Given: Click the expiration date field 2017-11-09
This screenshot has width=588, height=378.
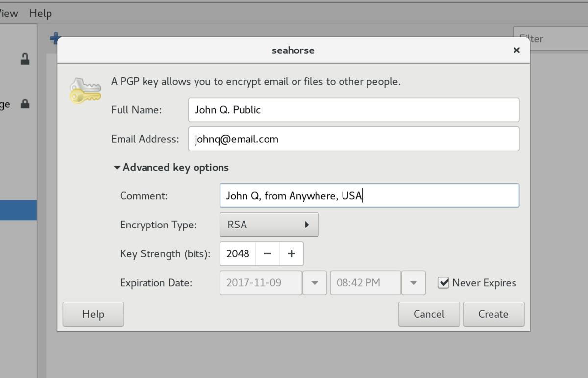Looking at the screenshot, I should [x=261, y=283].
